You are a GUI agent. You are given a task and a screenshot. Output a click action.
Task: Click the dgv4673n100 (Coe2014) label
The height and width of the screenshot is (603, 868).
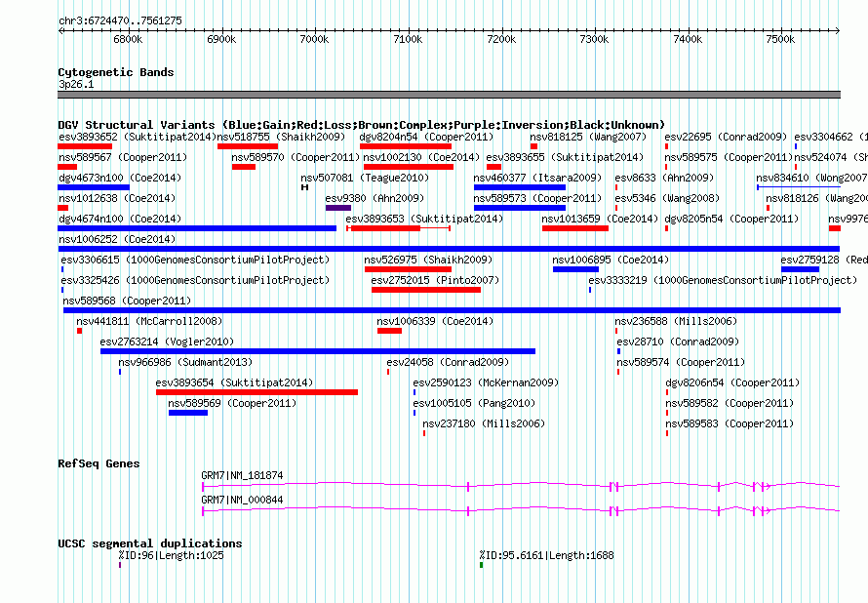pyautogui.click(x=120, y=178)
